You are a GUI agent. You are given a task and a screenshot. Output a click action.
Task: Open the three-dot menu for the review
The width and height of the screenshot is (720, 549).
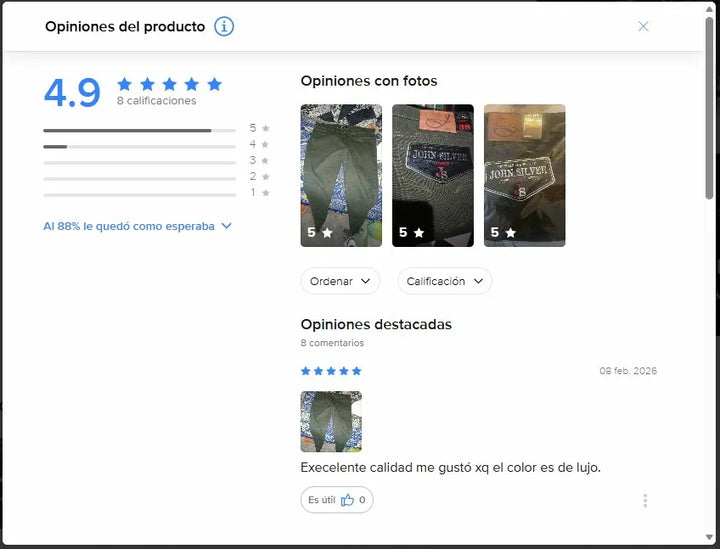point(645,500)
